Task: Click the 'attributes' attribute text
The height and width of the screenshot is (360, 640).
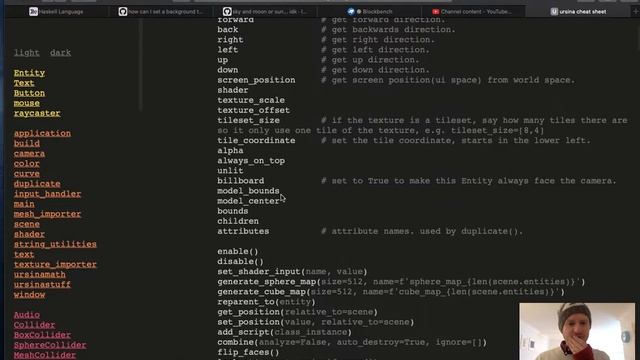Action: coord(243,231)
